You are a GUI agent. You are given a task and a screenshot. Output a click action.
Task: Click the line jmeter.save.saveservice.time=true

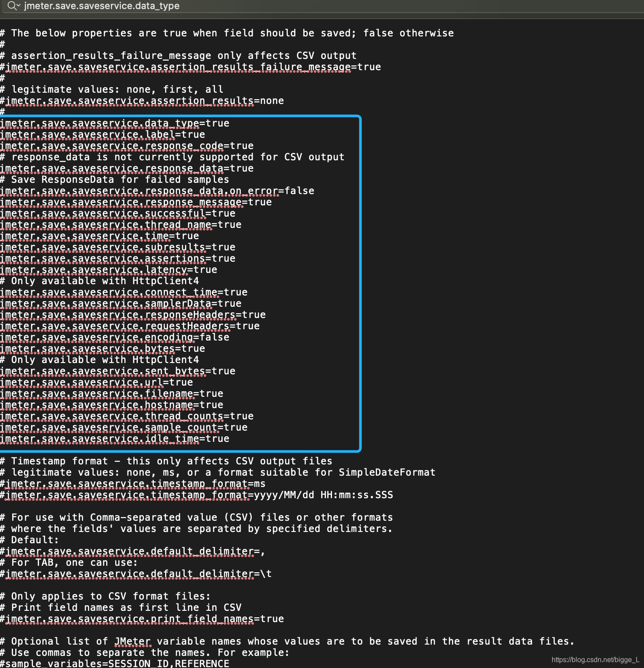100,236
